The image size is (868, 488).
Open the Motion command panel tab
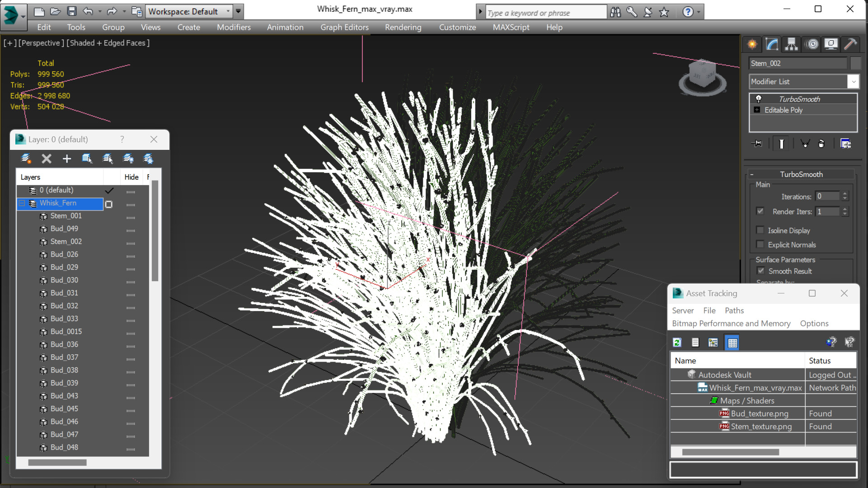pyautogui.click(x=812, y=44)
